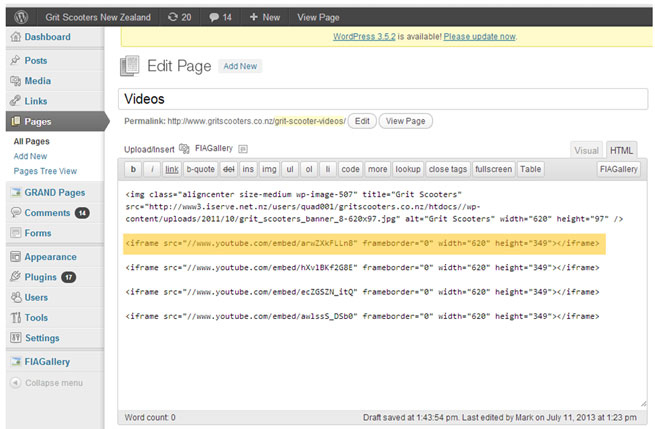Open Users menu label
The height and width of the screenshot is (429, 655).
coord(36,297)
